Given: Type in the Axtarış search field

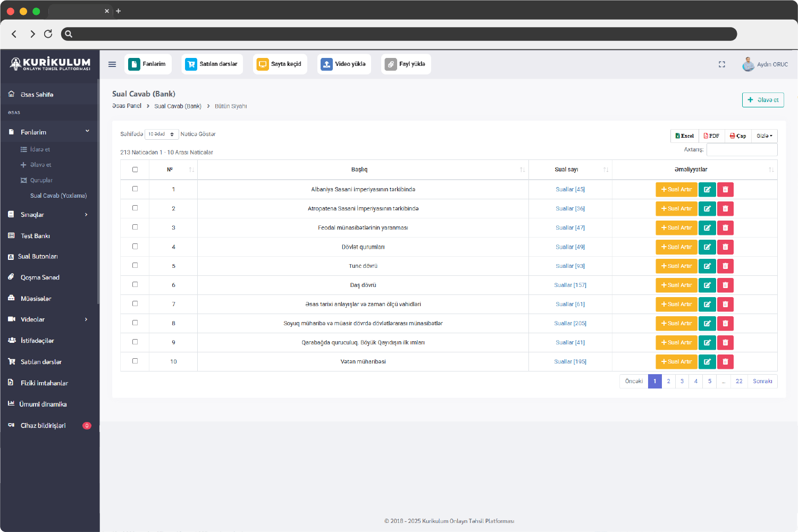Looking at the screenshot, I should [742, 149].
